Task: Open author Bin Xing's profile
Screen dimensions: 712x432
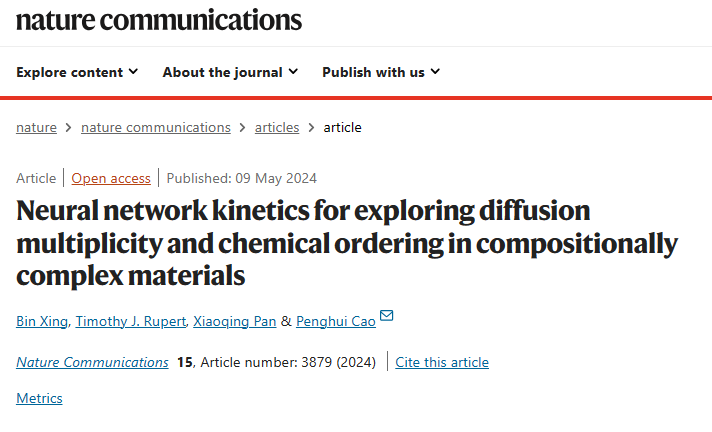Action: [42, 322]
